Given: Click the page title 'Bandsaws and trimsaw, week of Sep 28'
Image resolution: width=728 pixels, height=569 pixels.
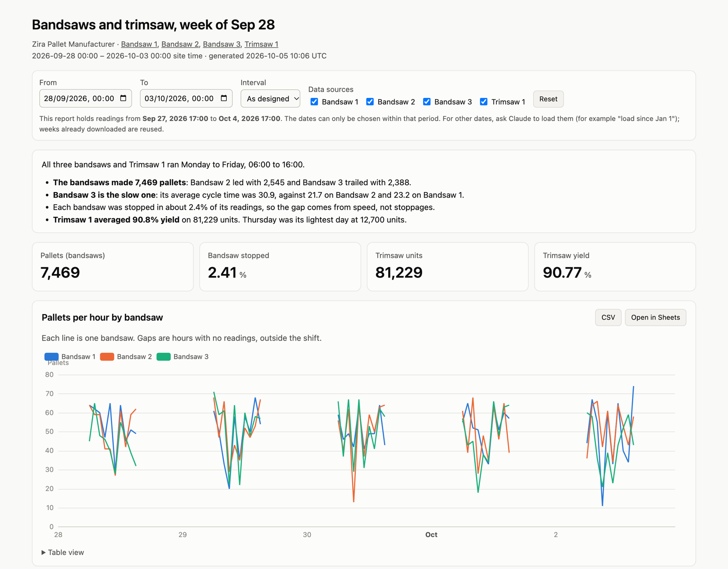Looking at the screenshot, I should 153,25.
